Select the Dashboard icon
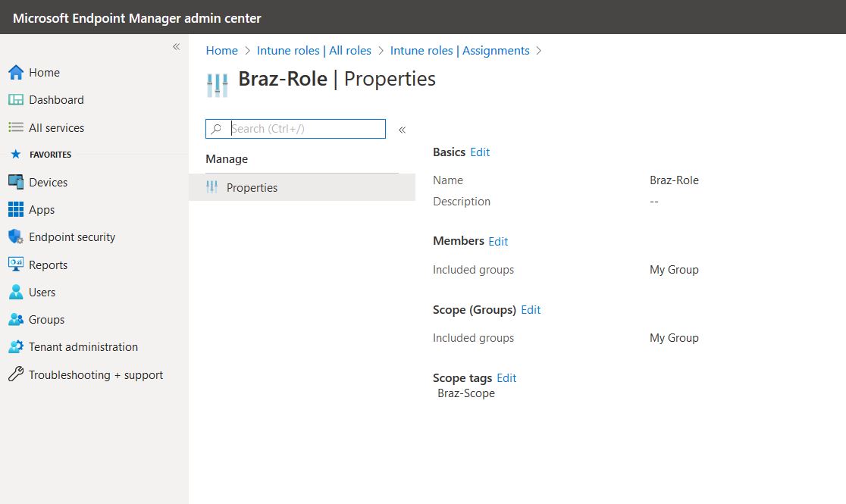Viewport: 846px width, 504px height. [x=16, y=99]
